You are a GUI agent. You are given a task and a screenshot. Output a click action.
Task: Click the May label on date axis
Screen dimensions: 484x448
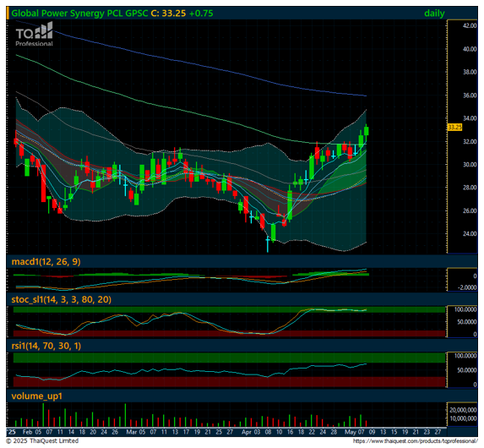[351, 432]
